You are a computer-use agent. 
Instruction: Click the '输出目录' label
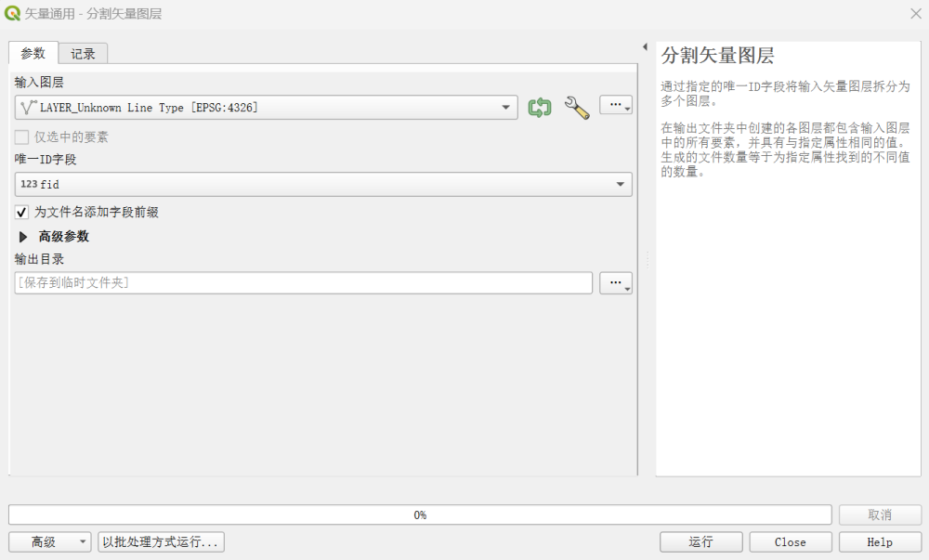point(39,259)
